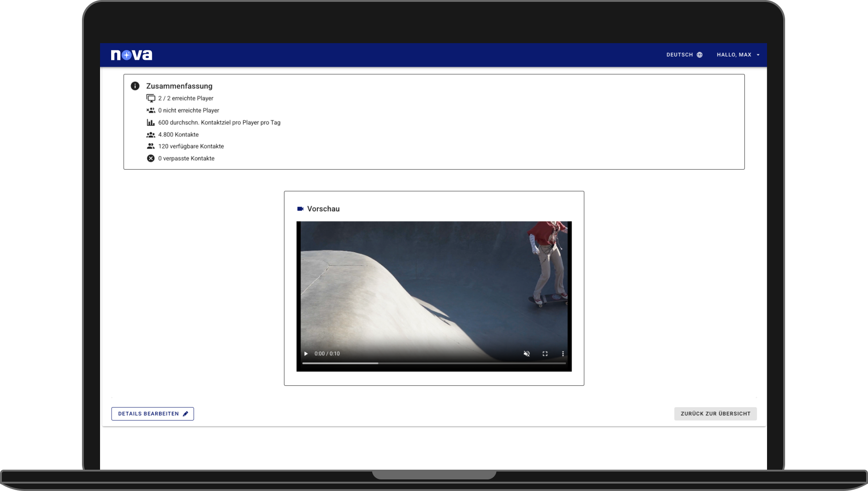The width and height of the screenshot is (868, 491).
Task: Click the bar chart Kontaktziel icon
Action: coord(151,122)
